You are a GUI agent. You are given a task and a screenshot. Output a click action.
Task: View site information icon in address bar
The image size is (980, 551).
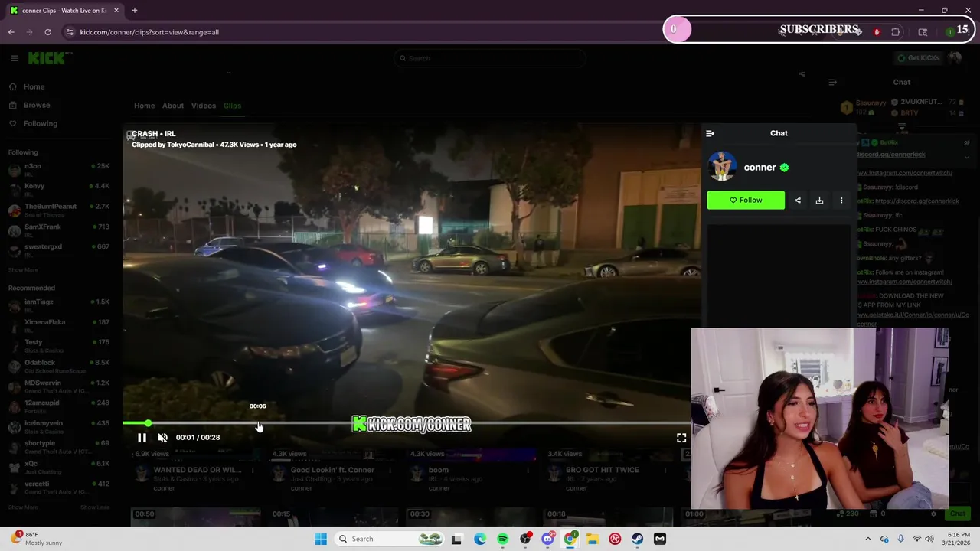coord(70,32)
